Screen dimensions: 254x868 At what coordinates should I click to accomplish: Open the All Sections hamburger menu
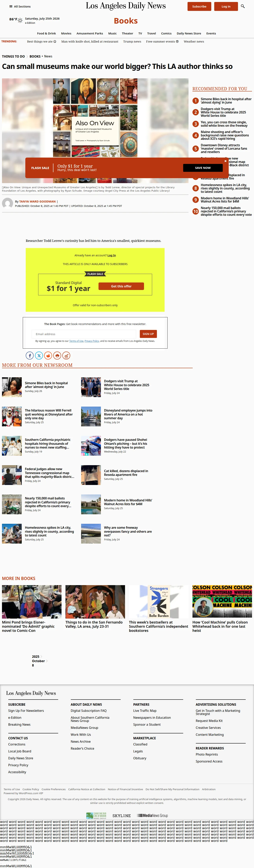pos(20,6)
